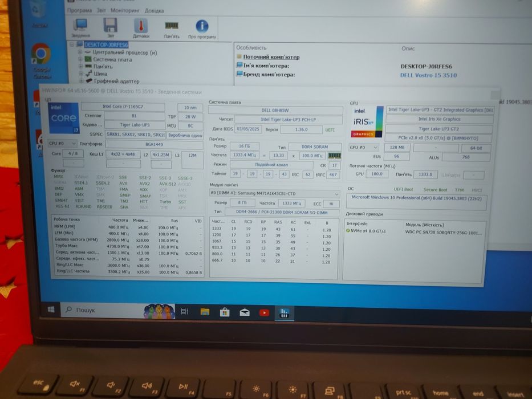Viewport: 532px width, 399px height.
Task: Click the Intel Iris Xe graphics logo
Action: pos(367,122)
